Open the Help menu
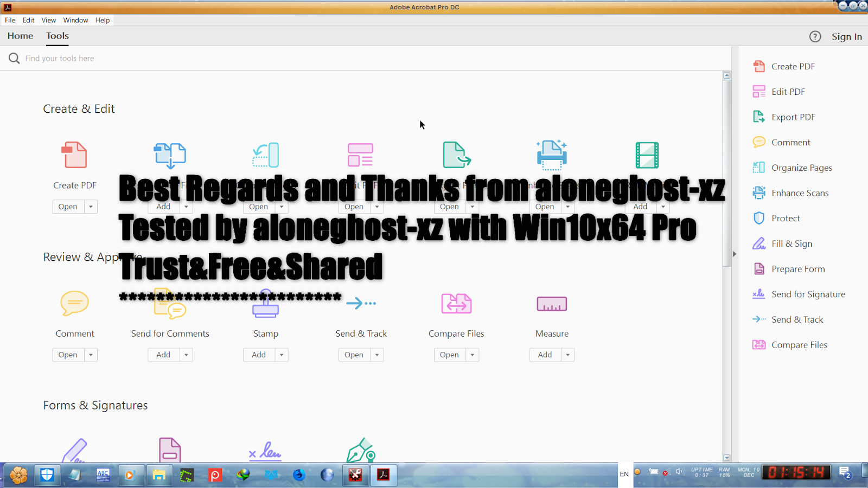 (103, 20)
